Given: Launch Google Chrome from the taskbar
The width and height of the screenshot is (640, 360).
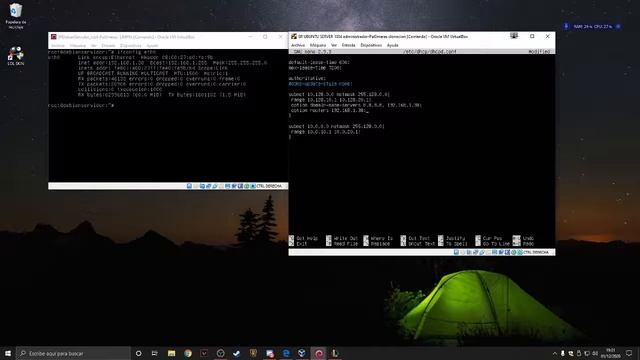Looking at the screenshot, I should [188, 353].
